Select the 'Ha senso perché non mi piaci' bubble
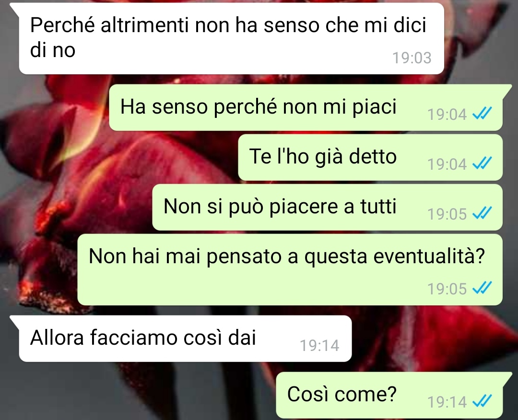The image size is (518, 420). pyautogui.click(x=306, y=107)
